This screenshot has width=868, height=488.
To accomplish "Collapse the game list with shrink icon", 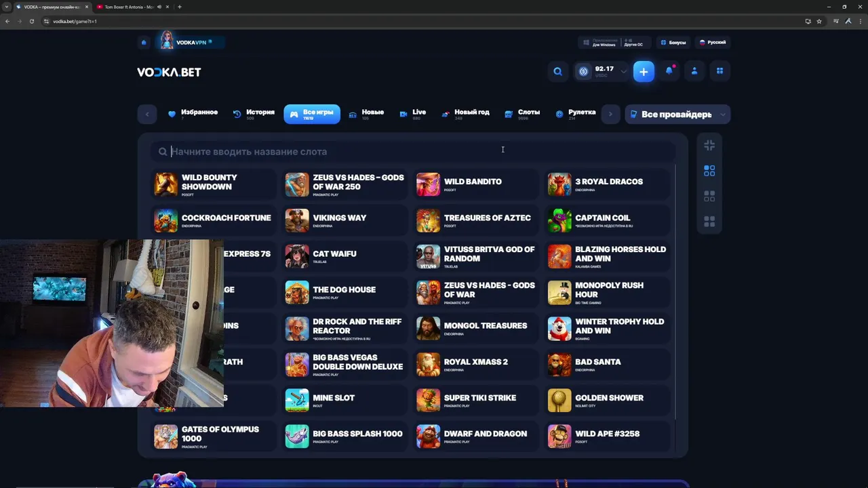I will tap(709, 145).
